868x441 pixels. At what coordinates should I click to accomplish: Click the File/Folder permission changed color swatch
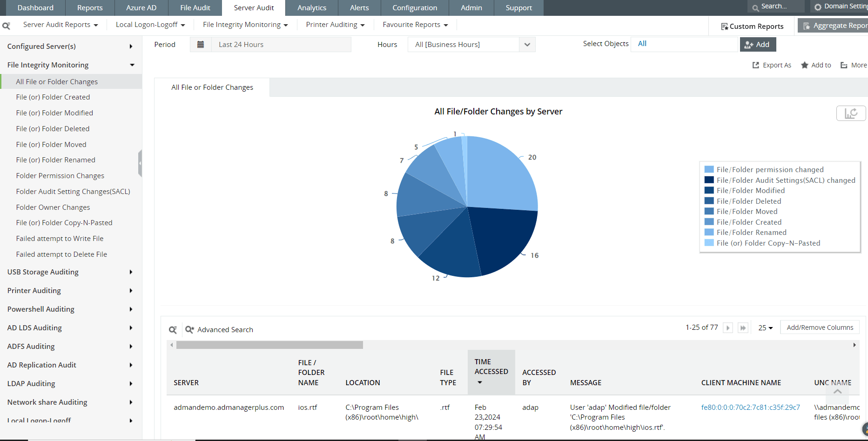coord(709,170)
